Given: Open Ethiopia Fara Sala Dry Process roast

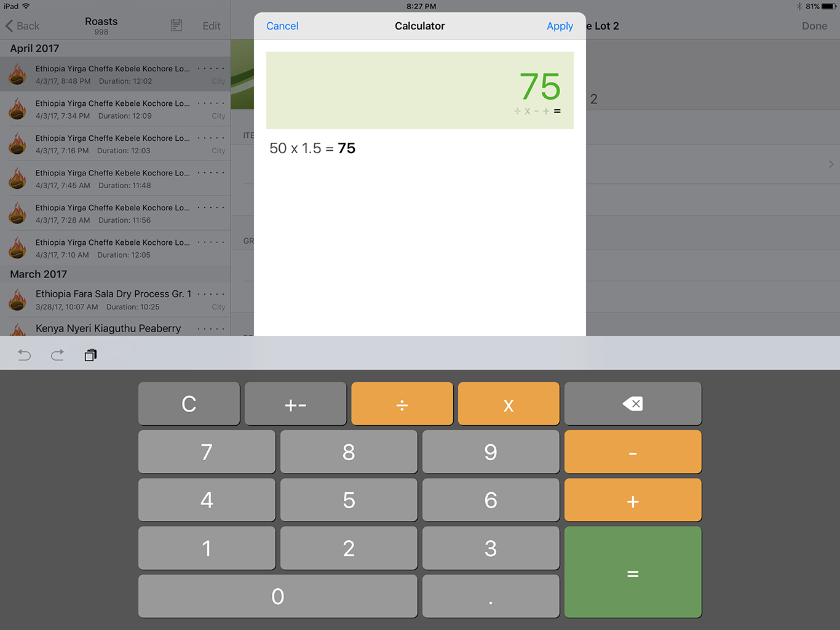Looking at the screenshot, I should pos(115,300).
